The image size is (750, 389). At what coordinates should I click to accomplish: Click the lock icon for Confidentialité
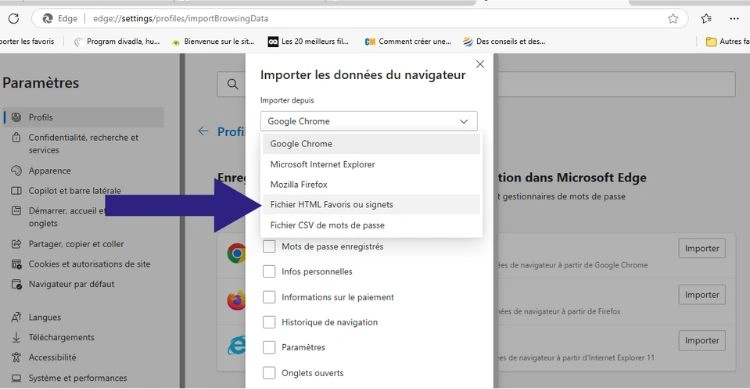[16, 138]
